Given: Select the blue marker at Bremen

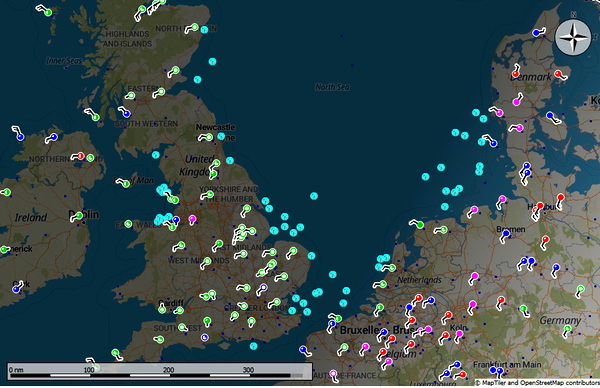Looking at the screenshot, I should click(x=506, y=233).
